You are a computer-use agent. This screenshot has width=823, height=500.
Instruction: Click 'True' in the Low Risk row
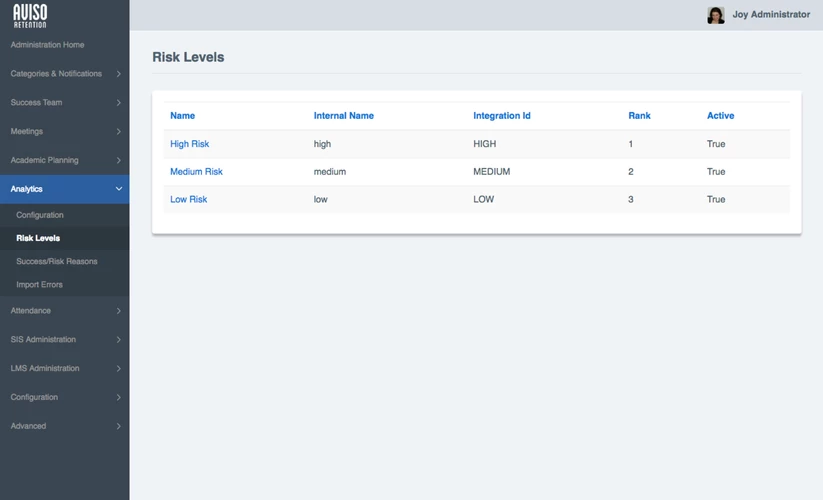point(716,199)
